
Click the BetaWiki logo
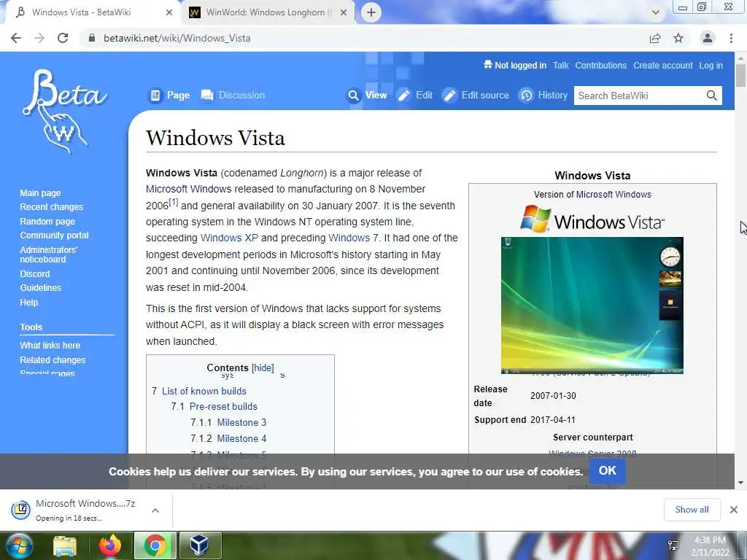[65, 112]
